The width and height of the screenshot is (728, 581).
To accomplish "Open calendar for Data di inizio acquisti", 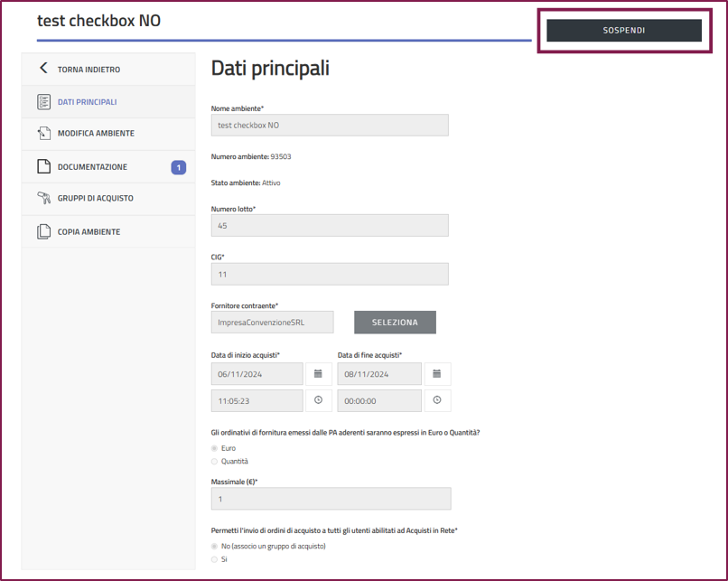I will (x=318, y=373).
